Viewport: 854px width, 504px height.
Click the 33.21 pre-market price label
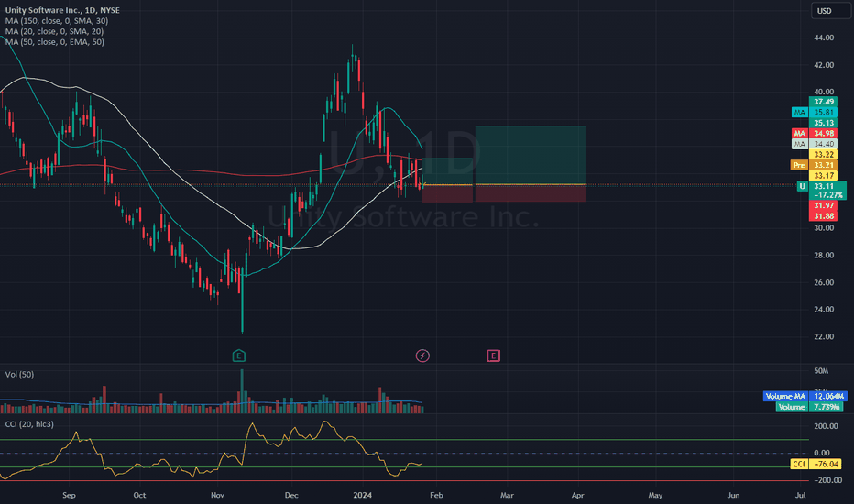tap(824, 165)
